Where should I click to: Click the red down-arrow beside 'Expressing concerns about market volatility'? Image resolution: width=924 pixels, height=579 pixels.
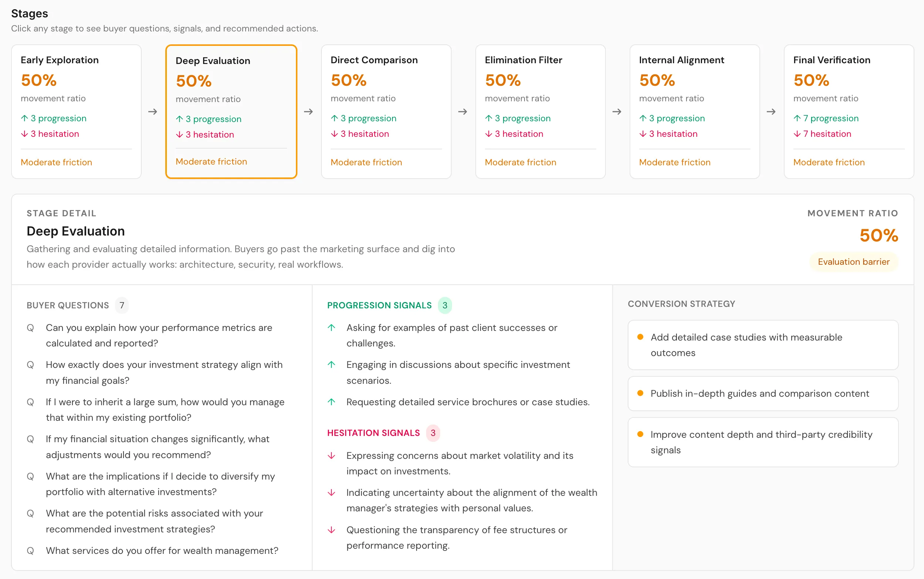coord(332,455)
